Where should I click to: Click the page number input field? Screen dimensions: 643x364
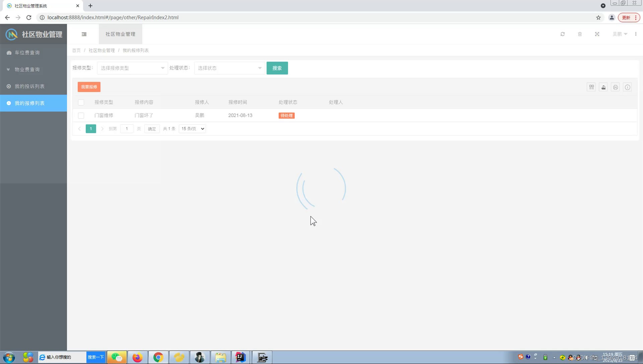point(127,129)
